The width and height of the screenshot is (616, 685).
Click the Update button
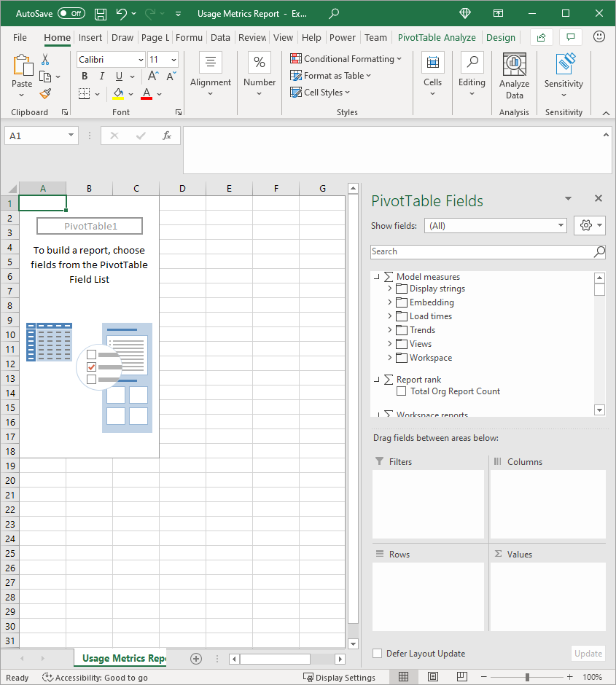(588, 654)
